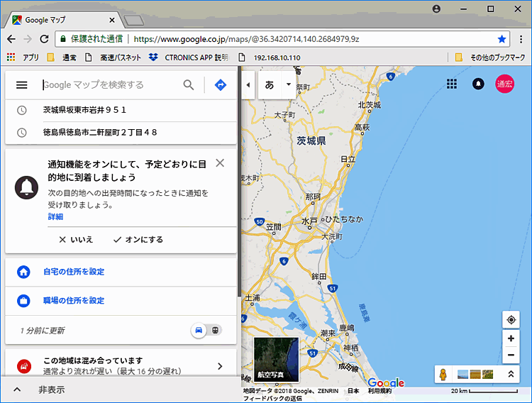The height and width of the screenshot is (403, 532).
Task: Zoom out the map with minus
Action: (x=511, y=355)
